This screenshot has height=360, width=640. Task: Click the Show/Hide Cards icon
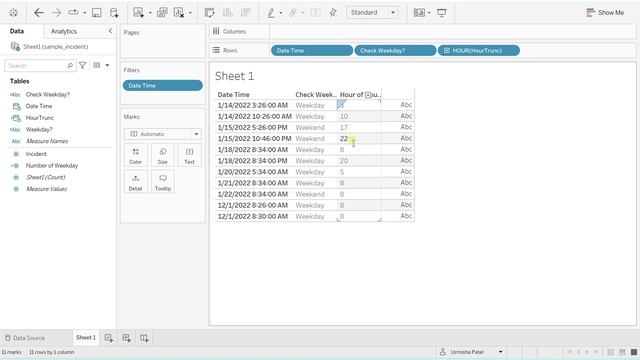click(419, 13)
